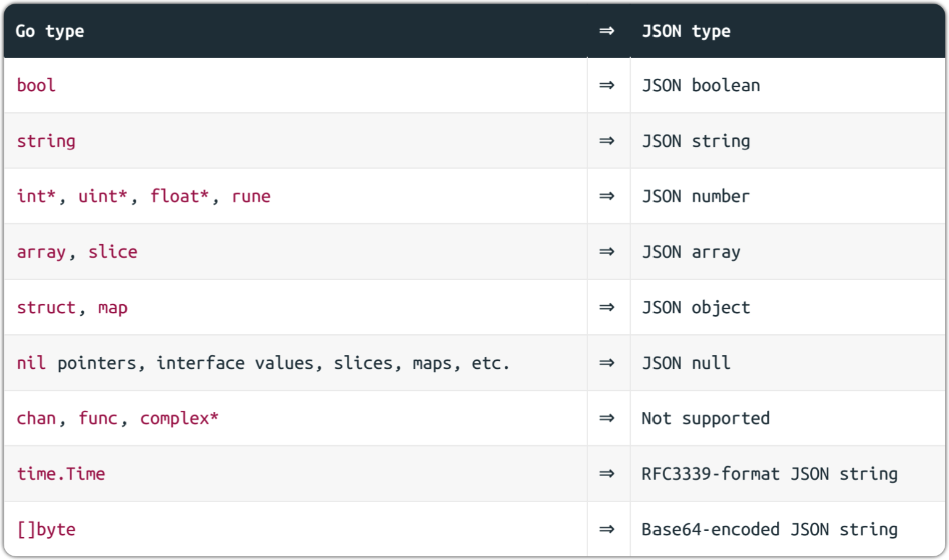Viewport: 949px width, 560px height.
Task: Click the 'float*' code text
Action: click(180, 196)
